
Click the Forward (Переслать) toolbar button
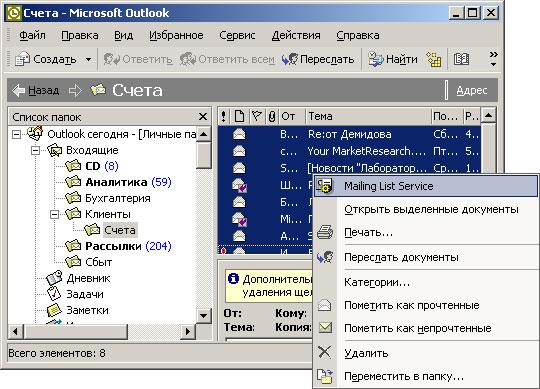pyautogui.click(x=318, y=59)
